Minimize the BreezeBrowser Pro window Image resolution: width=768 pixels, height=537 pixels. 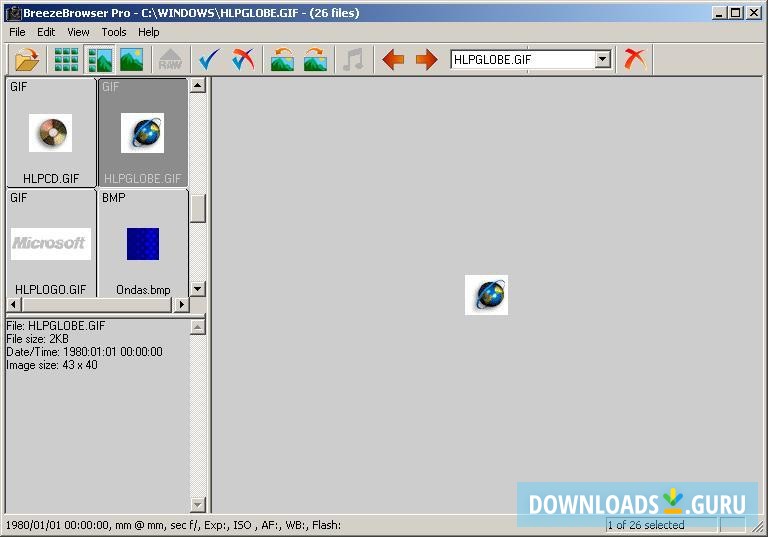coord(719,13)
